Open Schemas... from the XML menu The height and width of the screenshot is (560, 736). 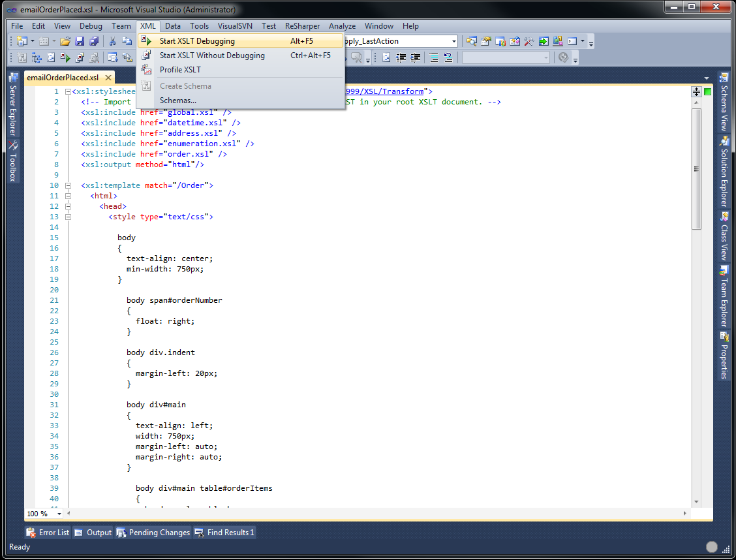[177, 101]
